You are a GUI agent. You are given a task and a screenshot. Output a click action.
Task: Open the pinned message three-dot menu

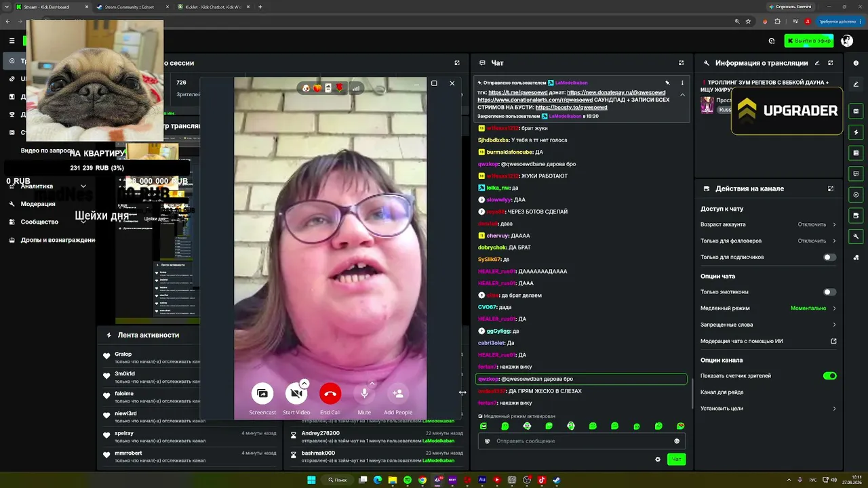point(682,83)
